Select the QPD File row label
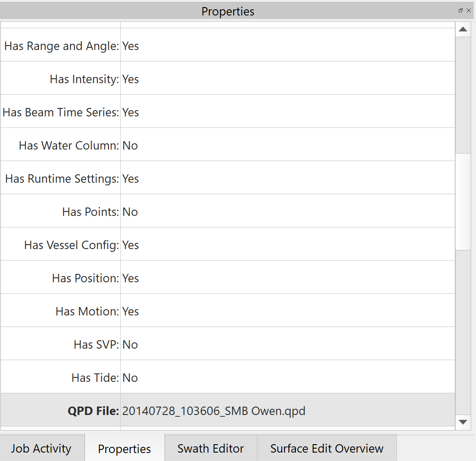The width and height of the screenshot is (476, 461). tap(93, 411)
